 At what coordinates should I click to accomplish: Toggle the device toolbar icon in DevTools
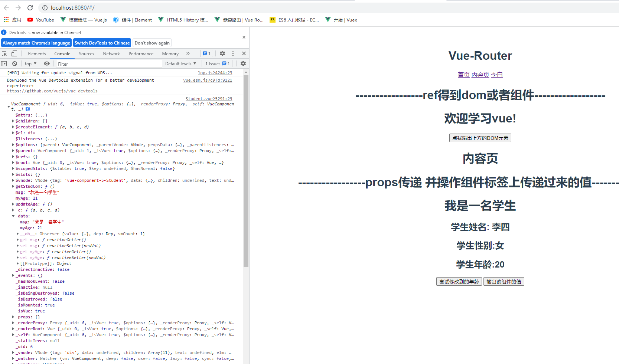[x=14, y=53]
